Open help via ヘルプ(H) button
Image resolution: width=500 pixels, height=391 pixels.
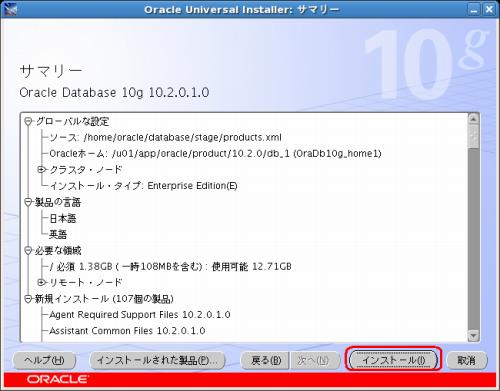(44, 360)
